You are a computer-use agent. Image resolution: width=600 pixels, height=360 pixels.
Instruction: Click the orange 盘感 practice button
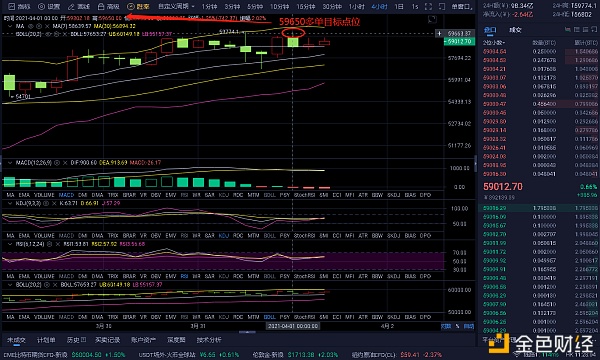(x=138, y=7)
